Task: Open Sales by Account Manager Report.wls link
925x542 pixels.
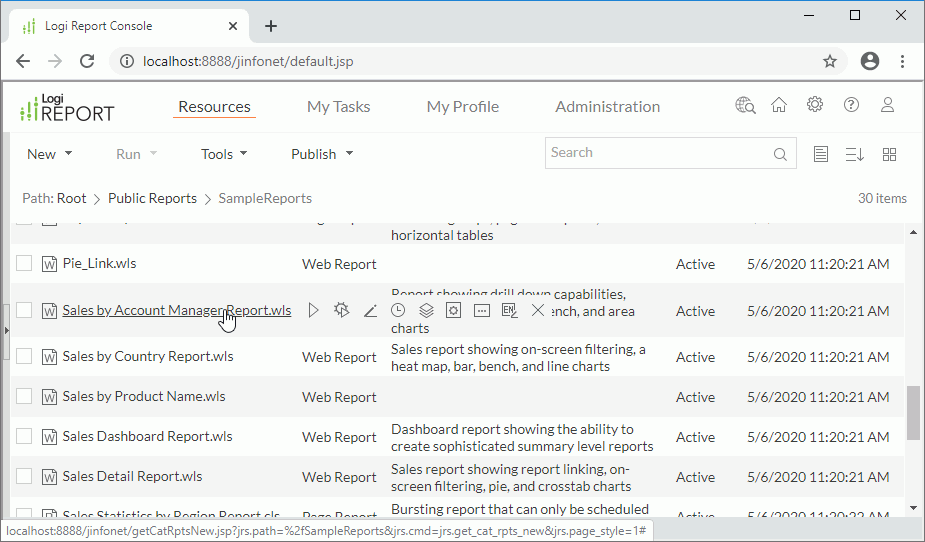Action: point(176,311)
